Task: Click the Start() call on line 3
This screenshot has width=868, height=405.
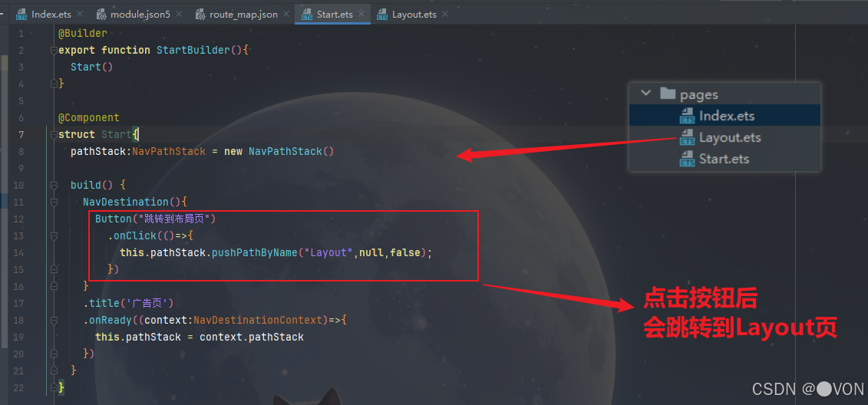Action: pyautogui.click(x=92, y=67)
